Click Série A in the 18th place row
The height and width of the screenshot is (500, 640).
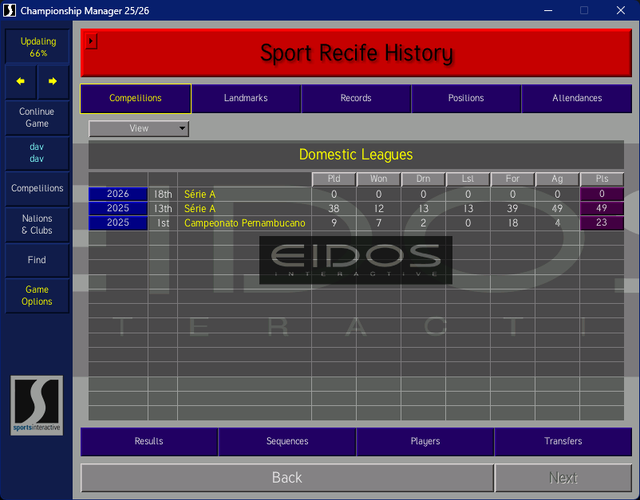coord(200,194)
